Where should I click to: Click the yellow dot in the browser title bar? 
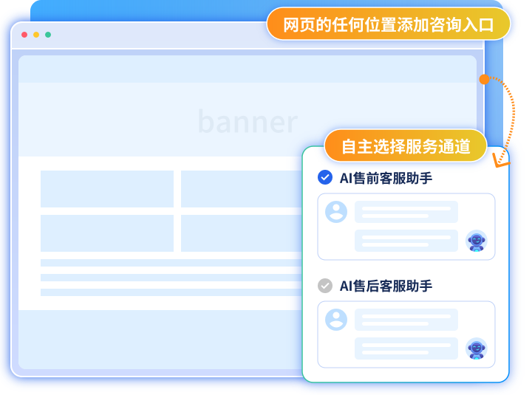[x=36, y=35]
